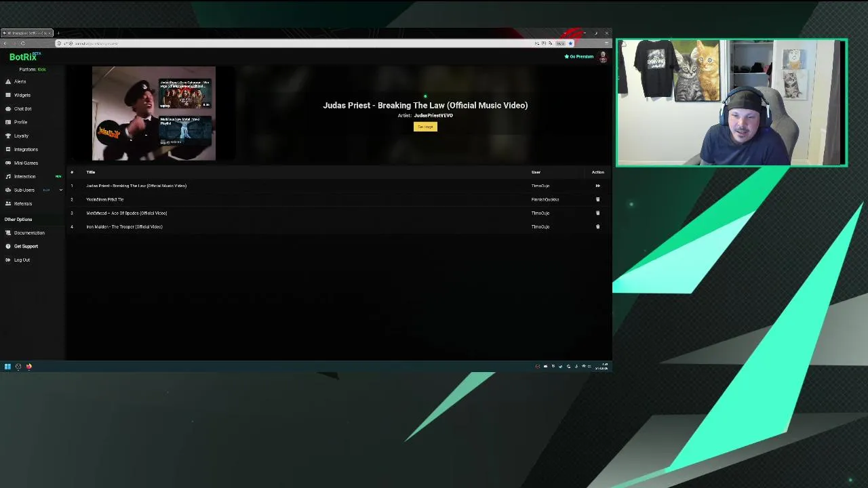This screenshot has height=488, width=868.
Task: Click artist name JudasPriestVEVO
Action: tap(433, 116)
